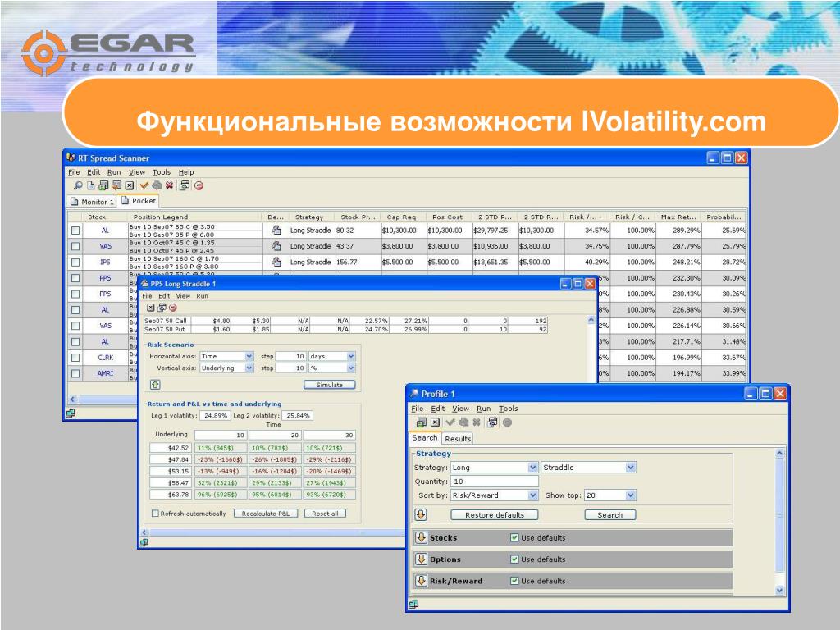The height and width of the screenshot is (630, 840).
Task: Open the days step unit dropdown
Action: pyautogui.click(x=350, y=356)
